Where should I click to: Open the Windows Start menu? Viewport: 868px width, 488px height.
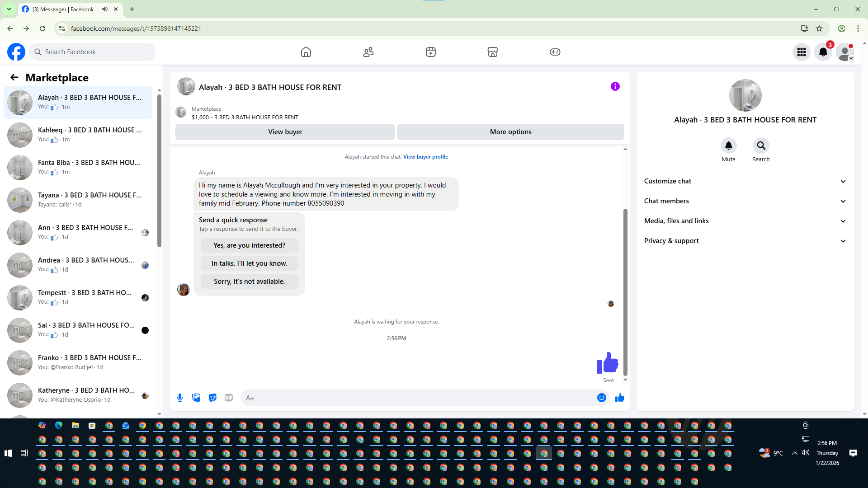click(8, 453)
